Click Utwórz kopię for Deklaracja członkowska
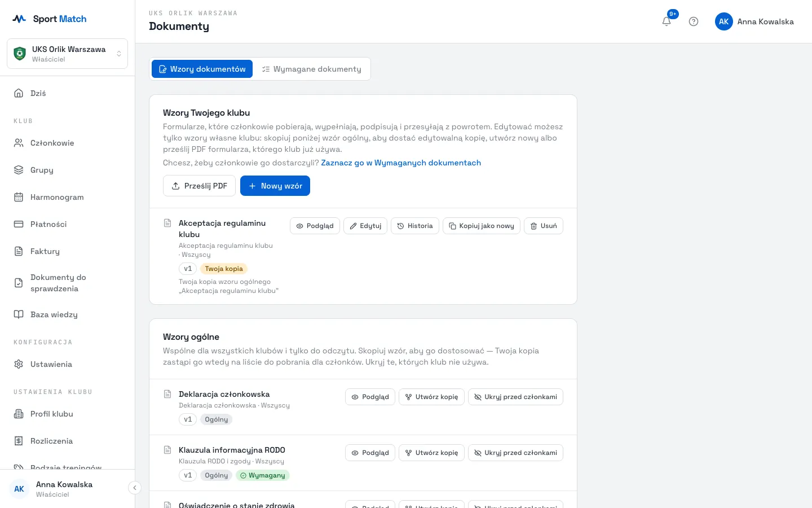Viewport: 812px width, 508px height. pyautogui.click(x=432, y=397)
